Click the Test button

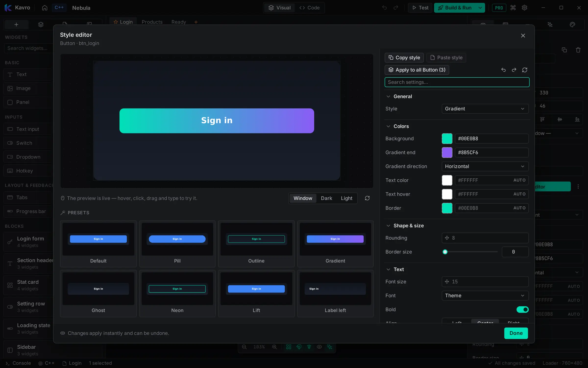click(420, 8)
